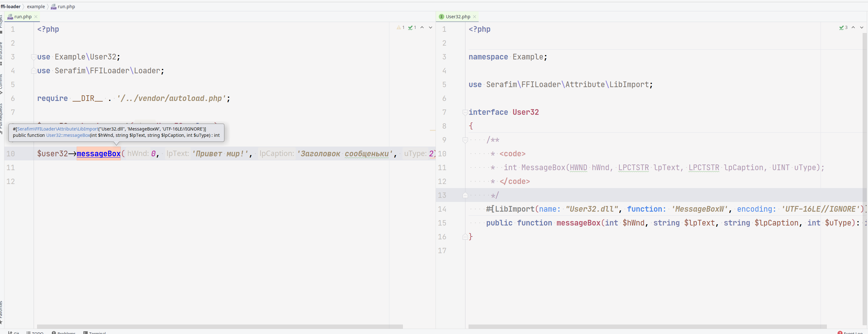Fold the interface User32 block
This screenshot has height=334, width=868.
pos(465,112)
